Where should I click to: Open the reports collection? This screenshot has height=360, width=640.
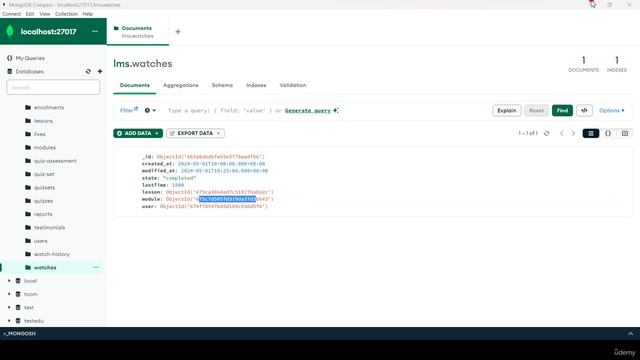click(x=43, y=214)
